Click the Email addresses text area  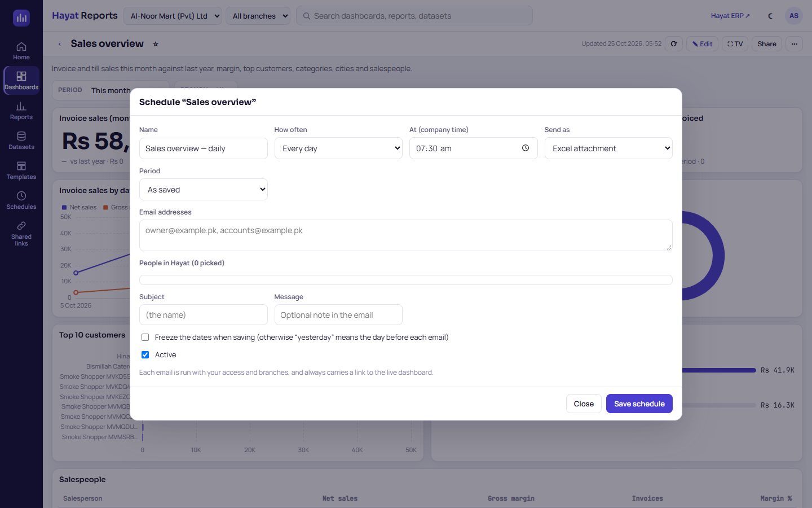point(405,235)
